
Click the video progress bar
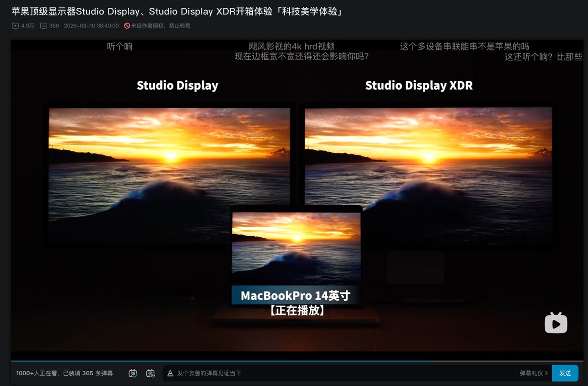click(x=297, y=361)
